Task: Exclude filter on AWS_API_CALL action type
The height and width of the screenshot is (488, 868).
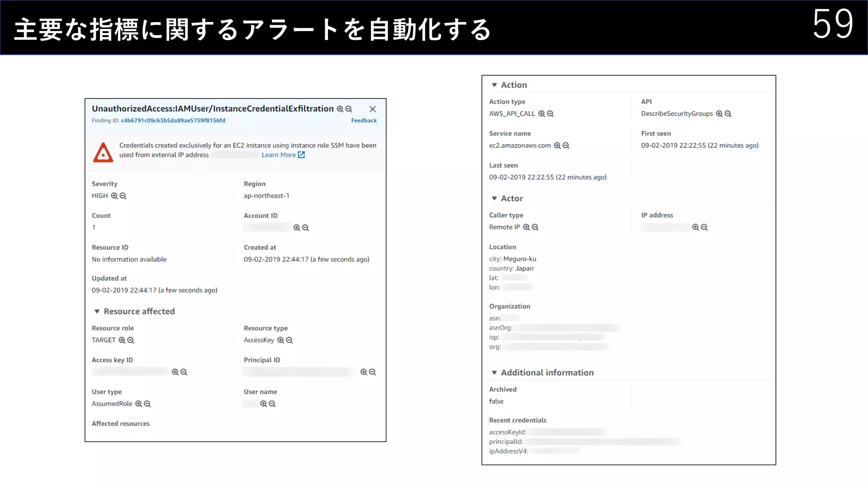Action: (550, 114)
